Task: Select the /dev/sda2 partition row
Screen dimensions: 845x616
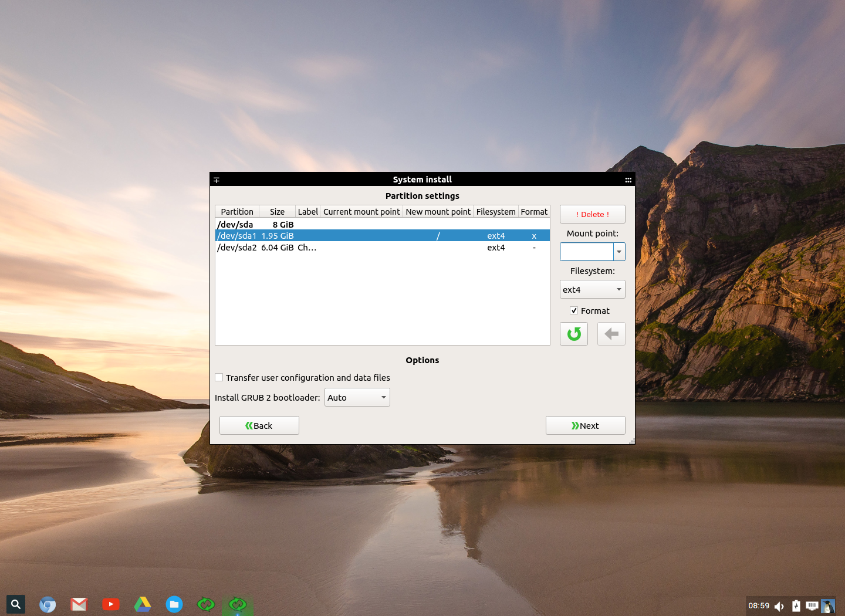Action: pos(383,247)
